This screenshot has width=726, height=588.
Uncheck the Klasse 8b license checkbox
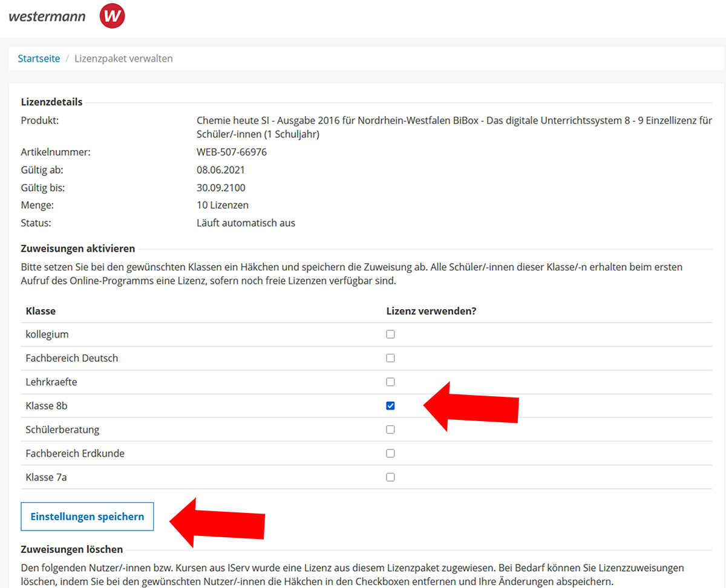click(390, 405)
